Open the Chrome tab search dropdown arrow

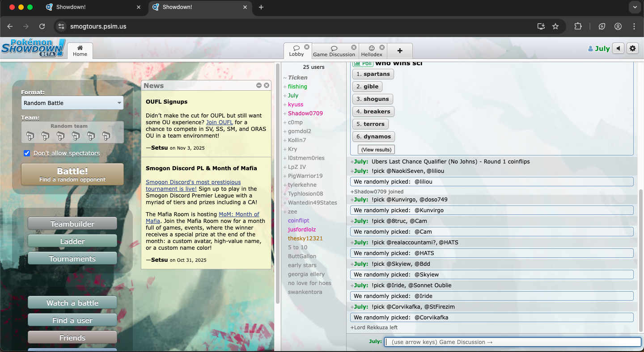[x=634, y=7]
